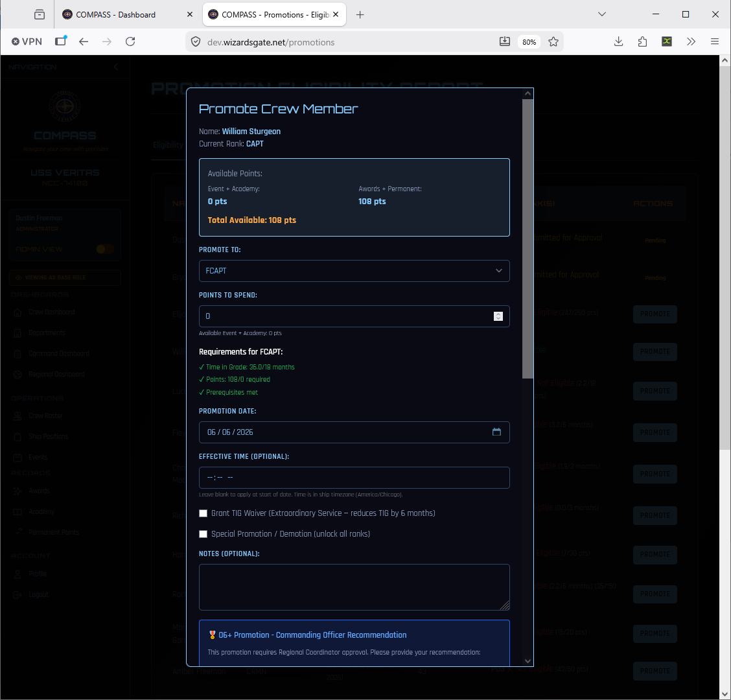The image size is (731, 700).
Task: Click the green extension icon in toolbar
Action: (667, 41)
